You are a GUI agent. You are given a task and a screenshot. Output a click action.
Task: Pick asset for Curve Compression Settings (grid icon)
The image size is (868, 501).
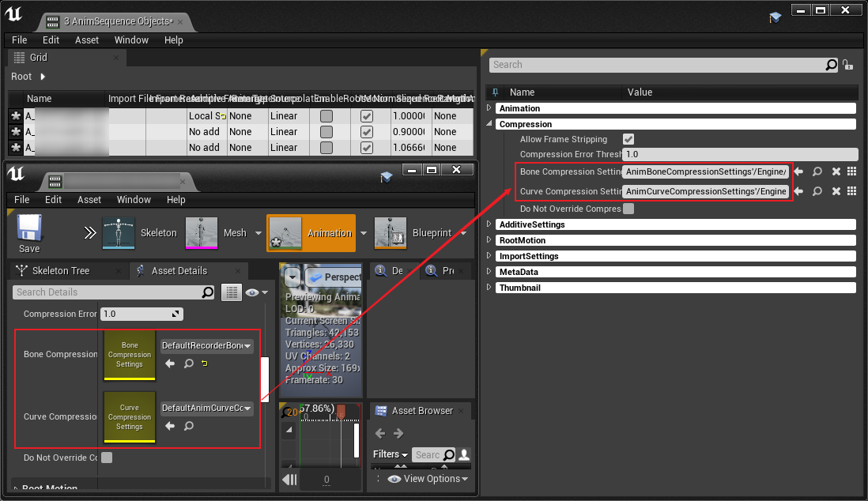pos(851,191)
